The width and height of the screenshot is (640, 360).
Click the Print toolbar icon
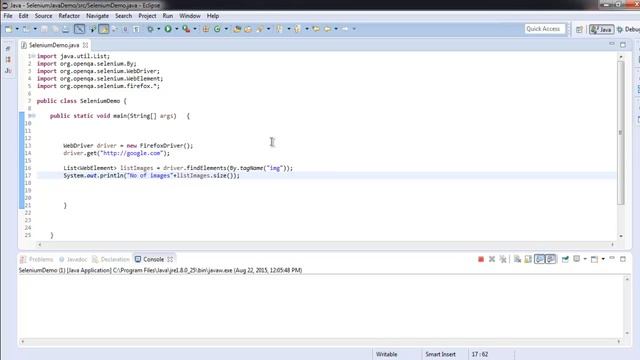tap(65, 29)
